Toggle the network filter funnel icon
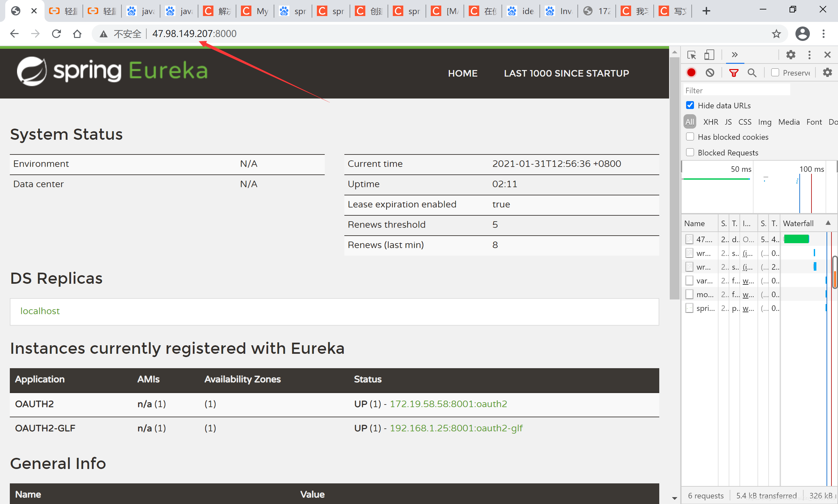This screenshot has height=504, width=838. (734, 73)
